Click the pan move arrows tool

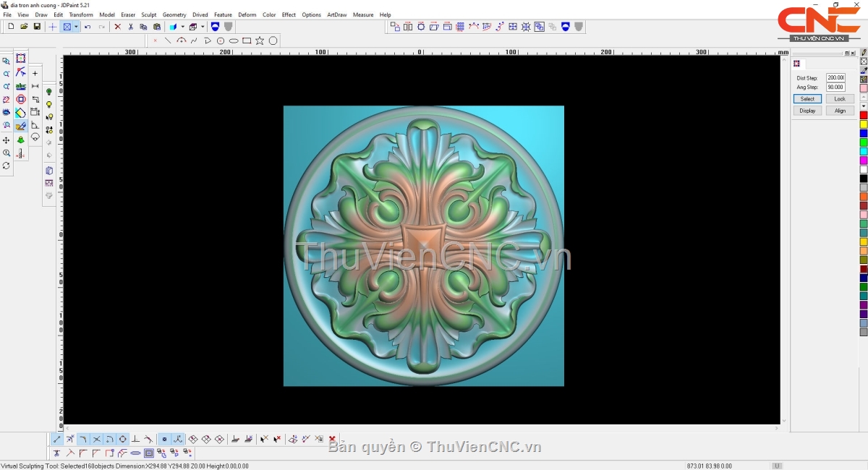pyautogui.click(x=7, y=140)
